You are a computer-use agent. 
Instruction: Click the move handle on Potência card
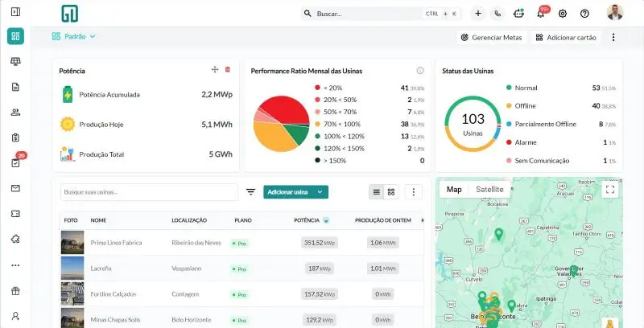click(x=215, y=70)
